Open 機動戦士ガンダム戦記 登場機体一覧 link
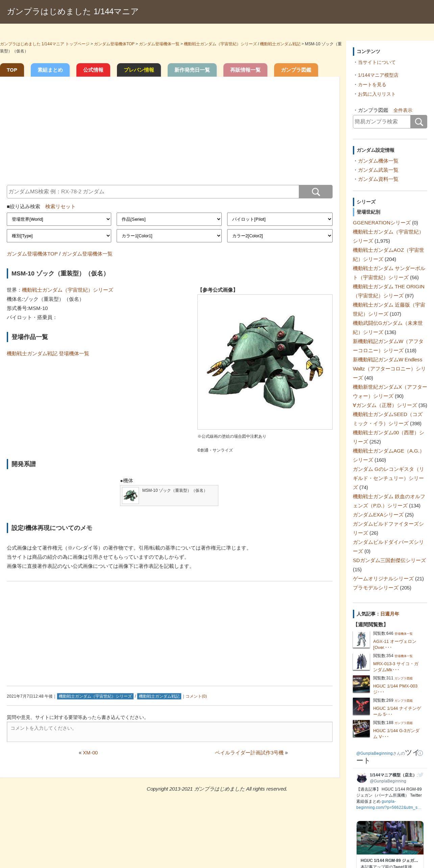 tap(48, 354)
